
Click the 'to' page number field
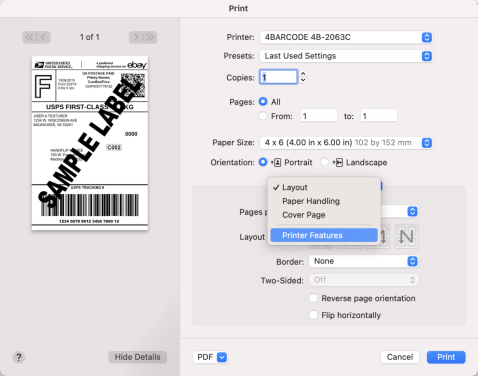pos(379,116)
